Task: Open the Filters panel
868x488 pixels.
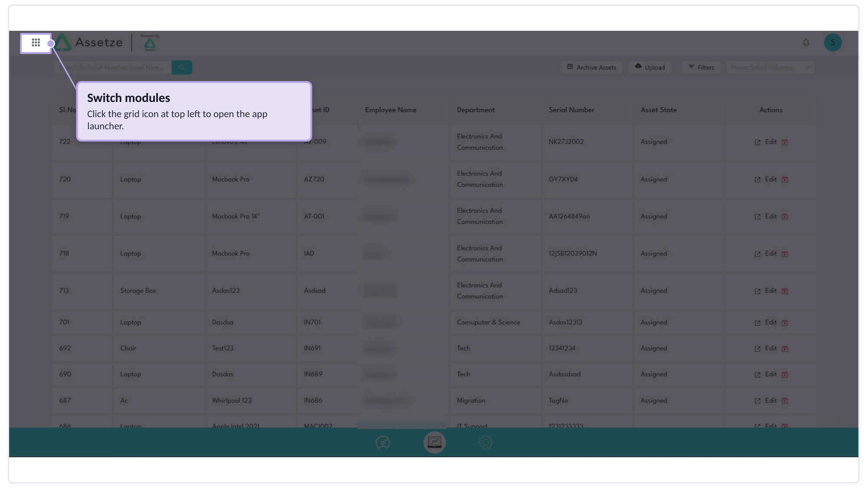Action: [701, 67]
